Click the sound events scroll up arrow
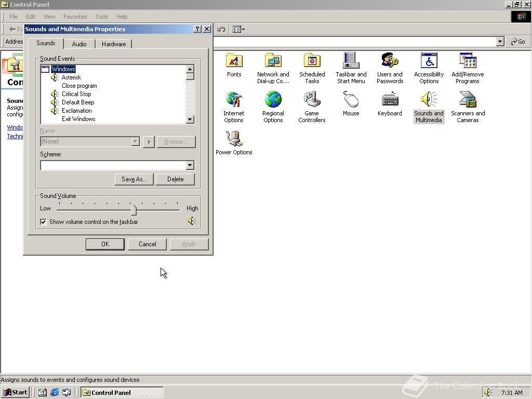The width and height of the screenshot is (532, 399). [190, 69]
